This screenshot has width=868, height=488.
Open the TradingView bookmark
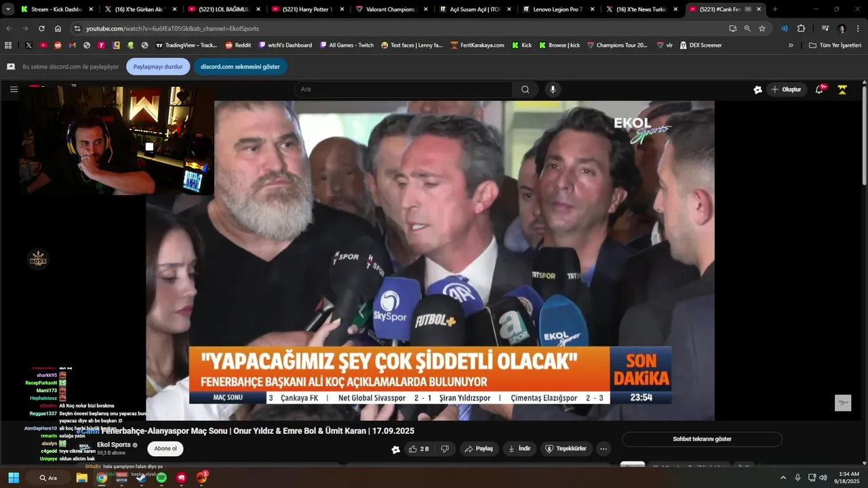tap(186, 45)
